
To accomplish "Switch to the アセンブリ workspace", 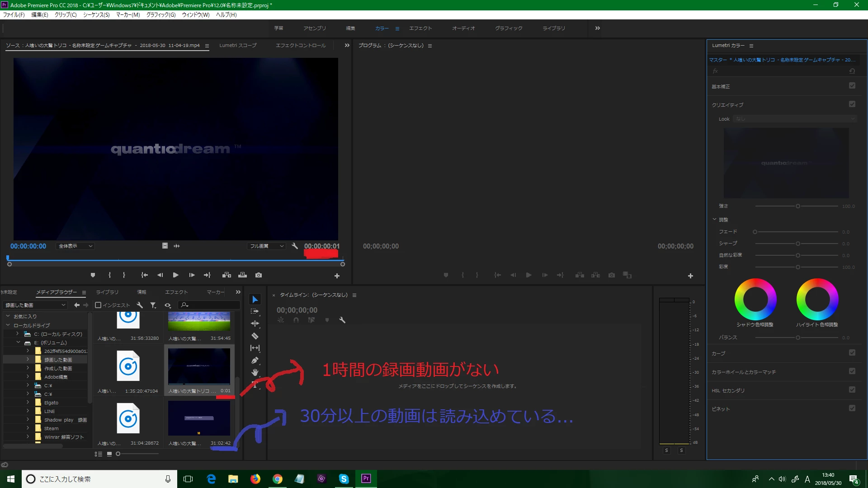I will coord(315,28).
